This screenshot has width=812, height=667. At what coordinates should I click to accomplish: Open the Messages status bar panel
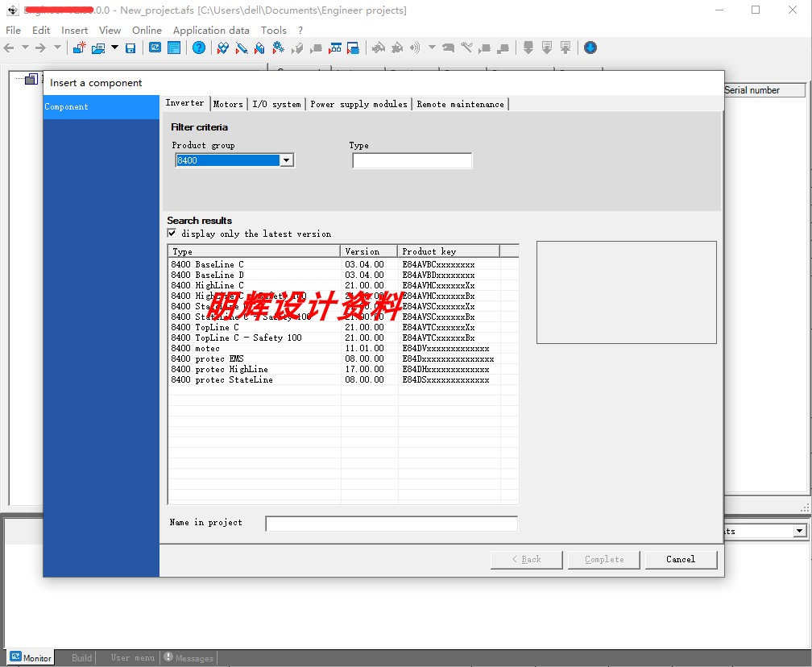(188, 657)
